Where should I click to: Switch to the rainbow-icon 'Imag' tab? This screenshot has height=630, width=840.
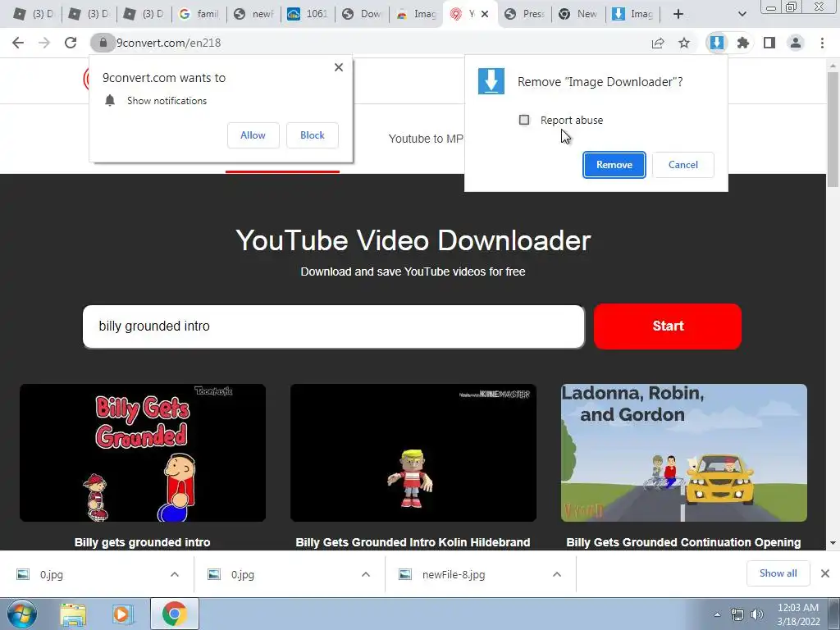(417, 14)
